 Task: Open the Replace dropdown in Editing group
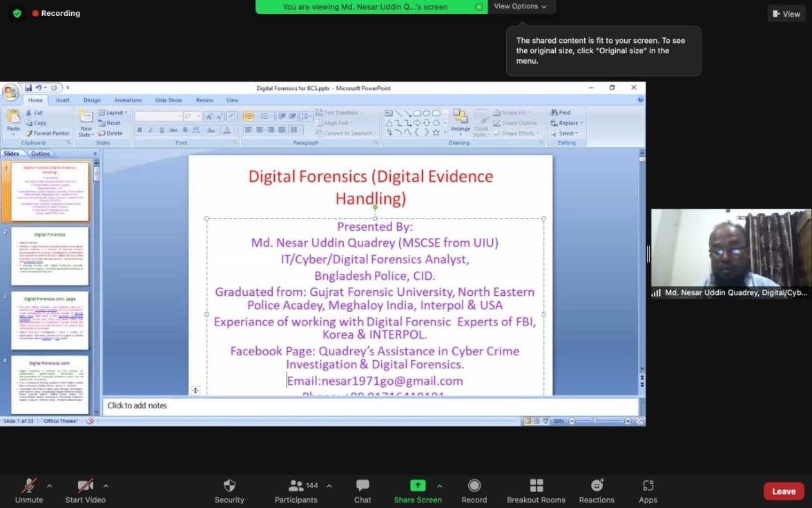(566, 123)
